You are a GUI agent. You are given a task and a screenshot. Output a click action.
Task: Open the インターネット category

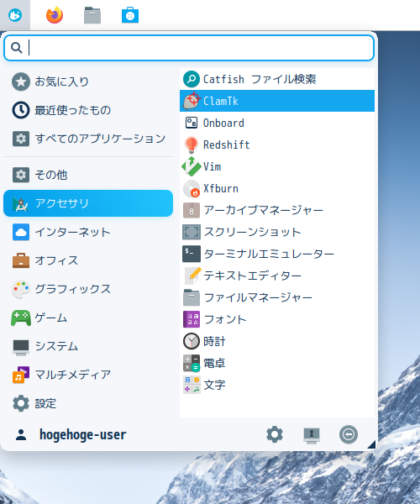[88, 232]
